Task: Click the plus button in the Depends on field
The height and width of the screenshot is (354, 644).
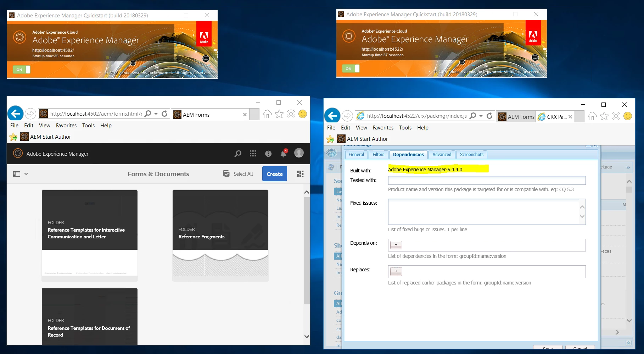Action: pyautogui.click(x=396, y=245)
